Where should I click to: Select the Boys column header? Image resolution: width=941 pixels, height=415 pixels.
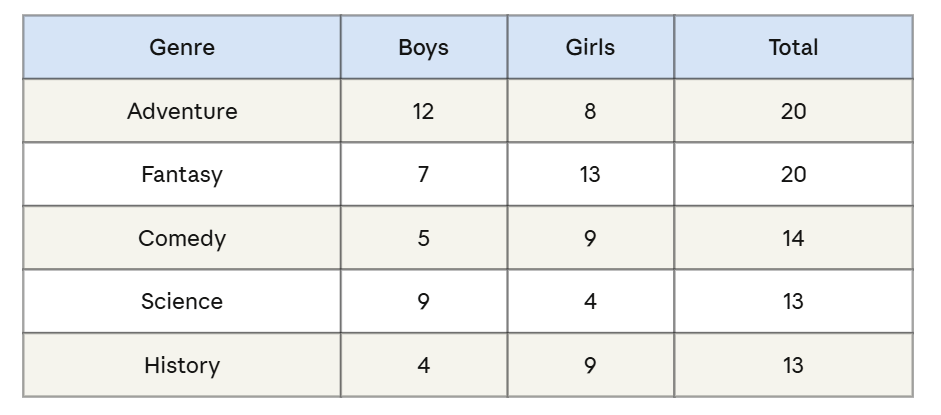(x=424, y=47)
